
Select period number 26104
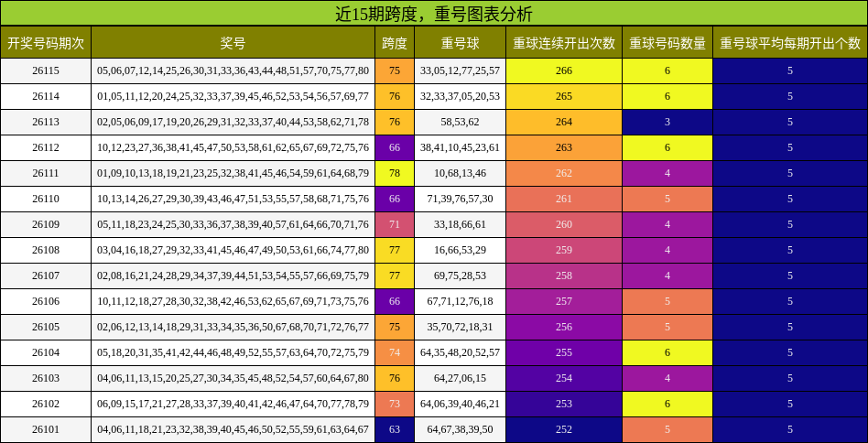pyautogui.click(x=46, y=352)
